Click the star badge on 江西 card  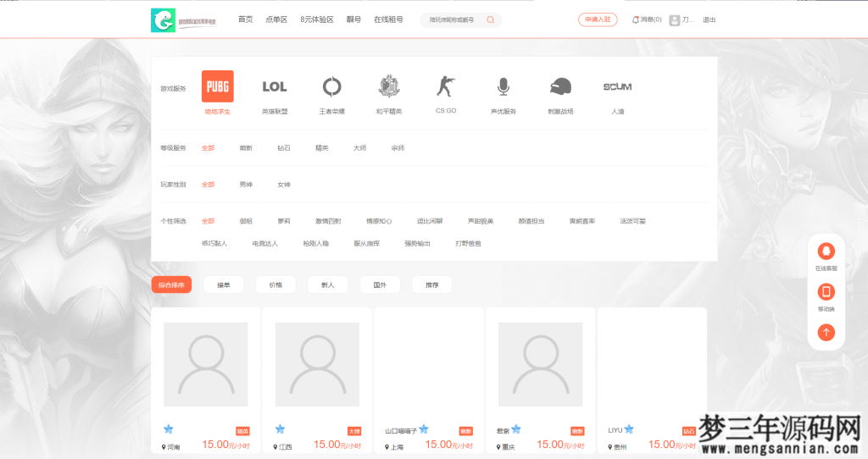(x=280, y=429)
